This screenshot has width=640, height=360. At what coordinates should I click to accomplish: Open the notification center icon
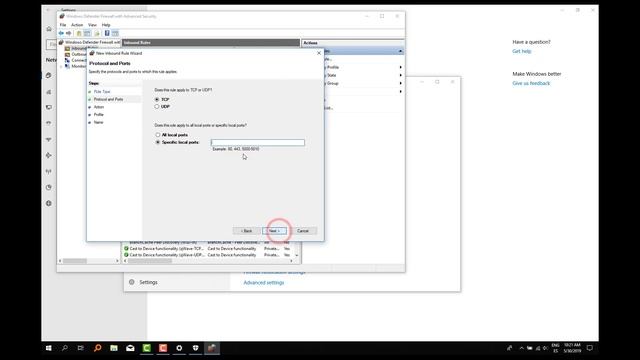589,348
